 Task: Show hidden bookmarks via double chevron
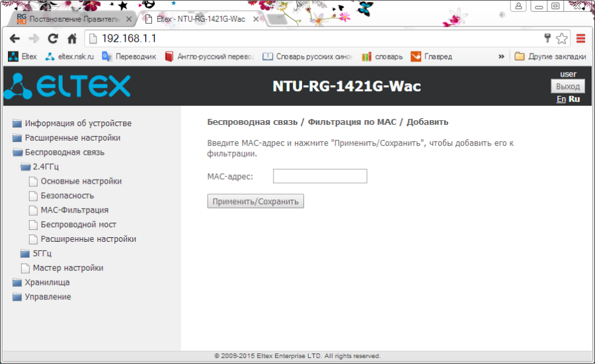click(x=501, y=57)
